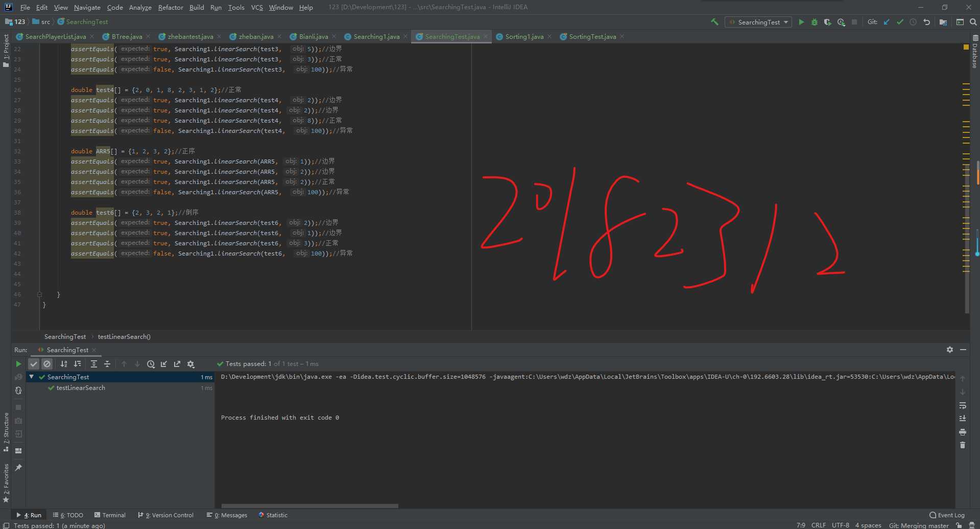Switch to SortingTest.java tab

coord(592,36)
